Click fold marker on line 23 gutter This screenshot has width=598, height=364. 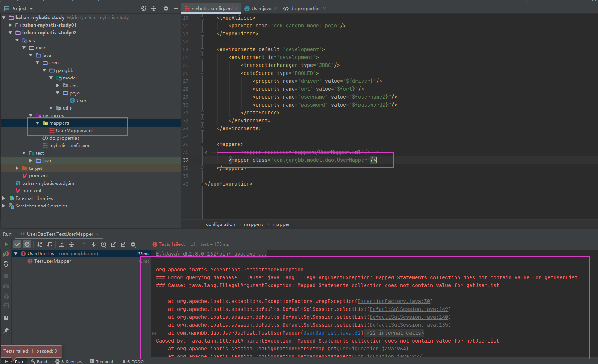pos(202,49)
